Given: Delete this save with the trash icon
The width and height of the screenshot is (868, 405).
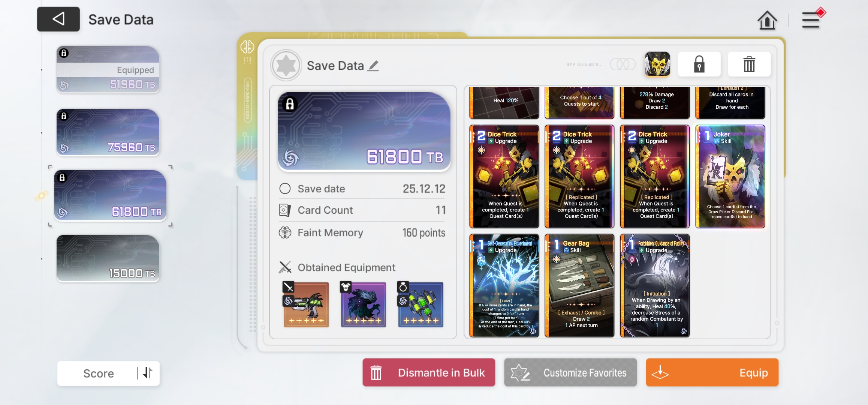Looking at the screenshot, I should coord(749,64).
